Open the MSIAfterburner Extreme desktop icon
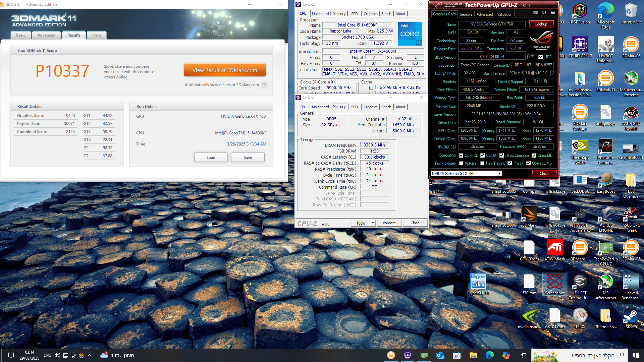This screenshot has height=362, width=644. pyautogui.click(x=631, y=84)
